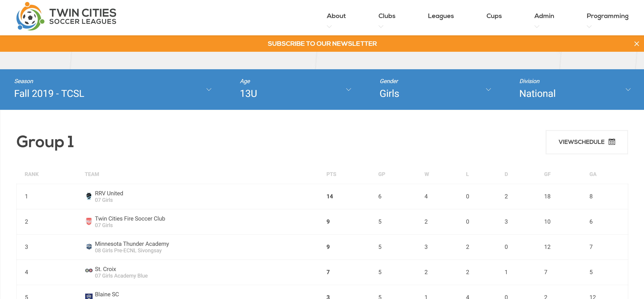Open the Admin menu

[x=544, y=16]
